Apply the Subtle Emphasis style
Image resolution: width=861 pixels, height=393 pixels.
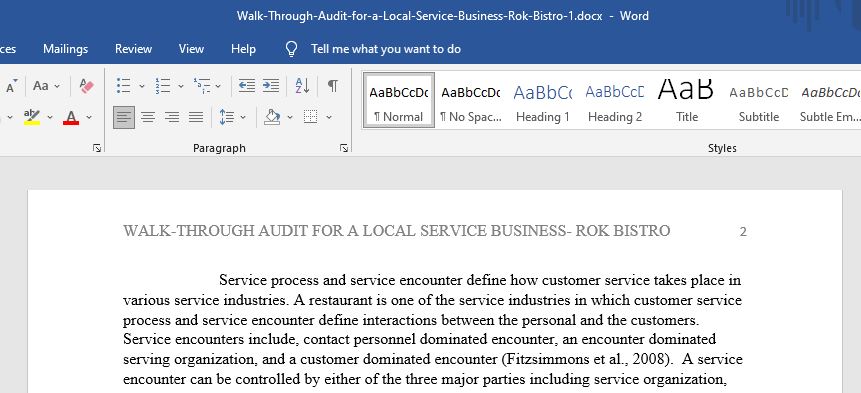(829, 100)
